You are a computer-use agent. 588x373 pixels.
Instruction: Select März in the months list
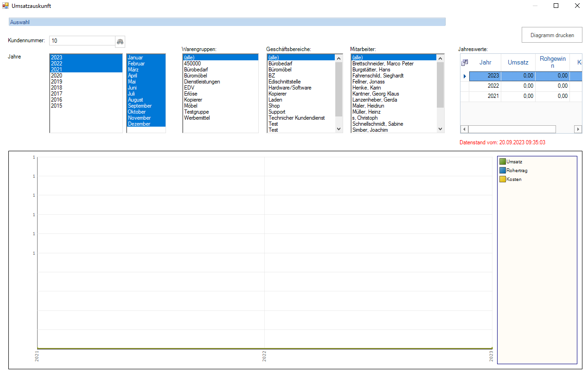(133, 70)
